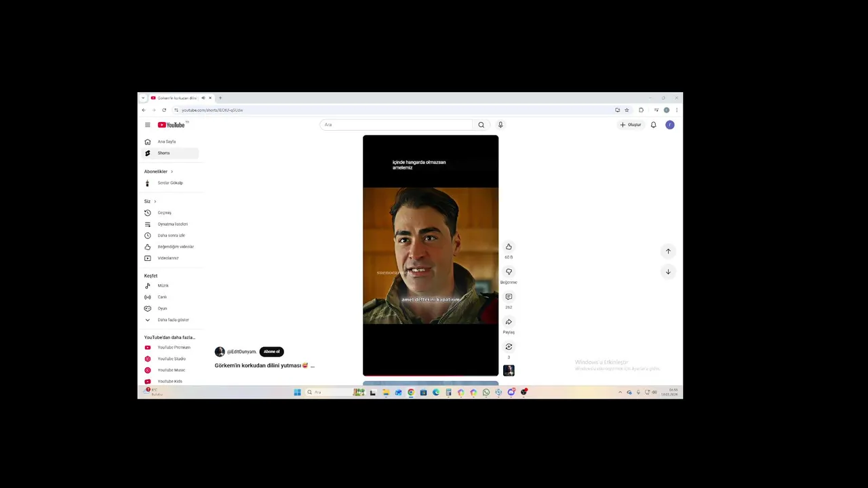Open Beğendiğim videolar list

[x=170, y=247]
